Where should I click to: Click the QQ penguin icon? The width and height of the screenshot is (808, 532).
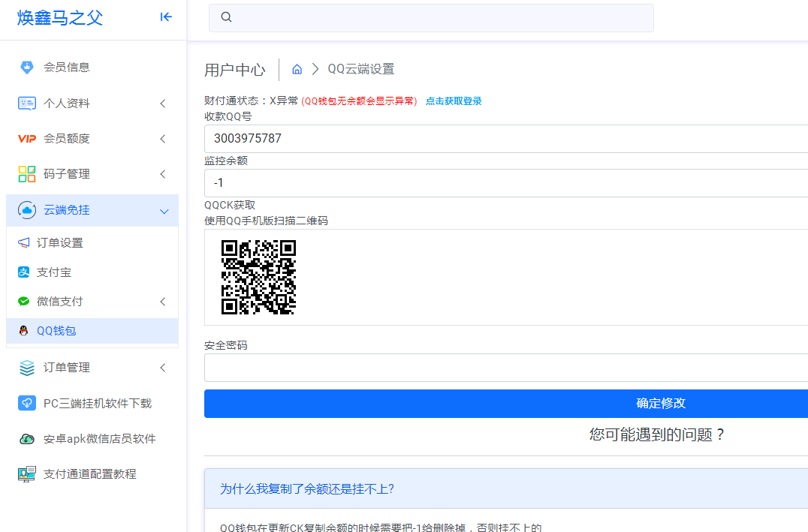pyautogui.click(x=23, y=331)
